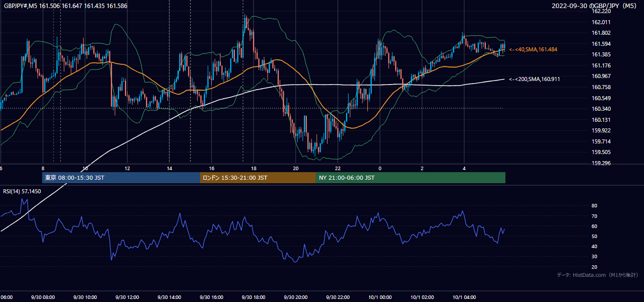The image size is (644, 302).
Task: Click the 159.714 price axis label
Action: point(601,141)
